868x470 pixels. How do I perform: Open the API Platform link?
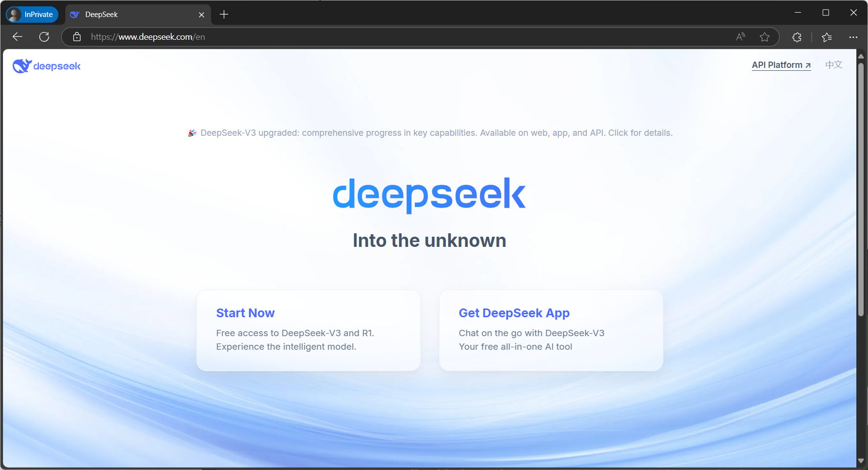[x=781, y=65]
